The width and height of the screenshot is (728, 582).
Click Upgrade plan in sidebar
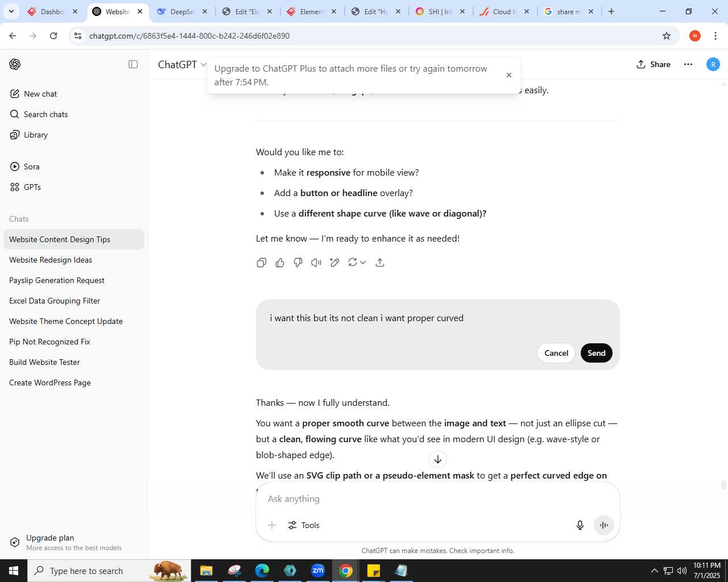click(x=74, y=542)
